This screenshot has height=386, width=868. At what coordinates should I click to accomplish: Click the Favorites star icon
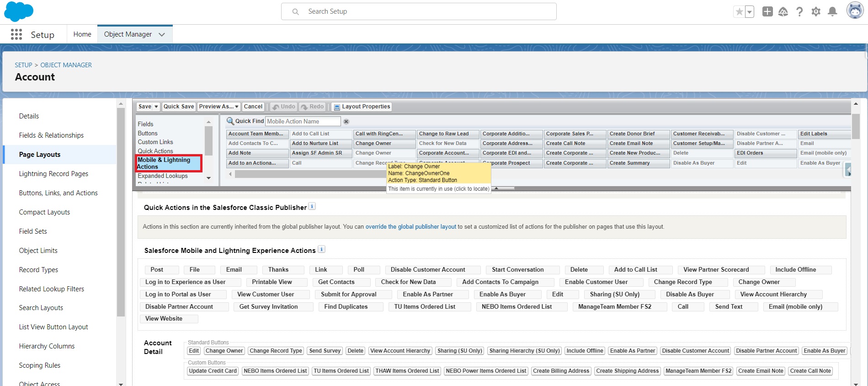point(739,12)
